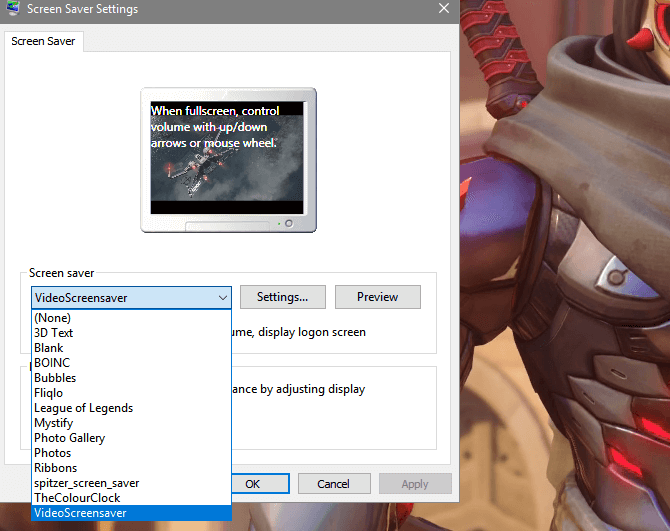Pick Photo Gallery screen saver

(x=69, y=438)
